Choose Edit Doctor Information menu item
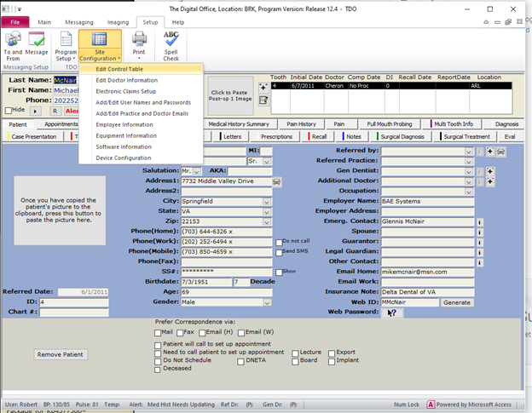This screenshot has width=532, height=413. click(x=126, y=80)
